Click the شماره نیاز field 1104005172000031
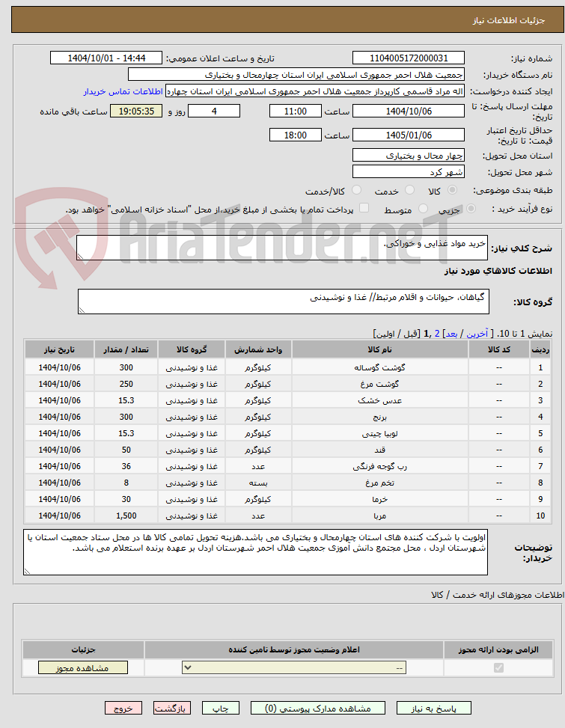 [x=409, y=58]
